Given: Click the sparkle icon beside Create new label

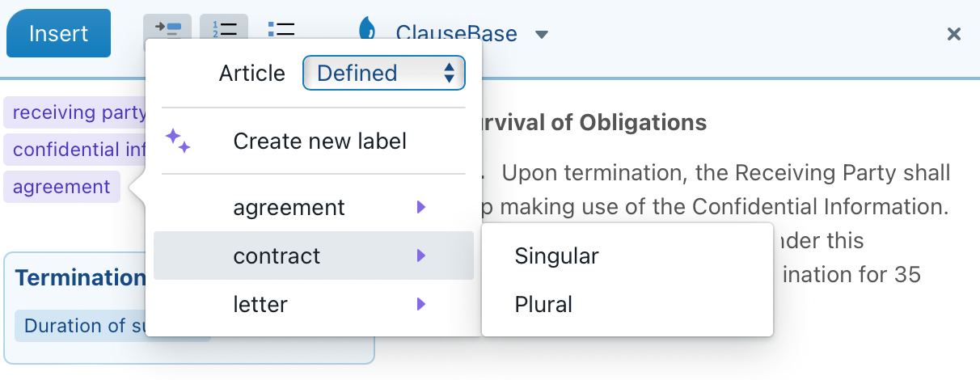Looking at the screenshot, I should click(178, 141).
